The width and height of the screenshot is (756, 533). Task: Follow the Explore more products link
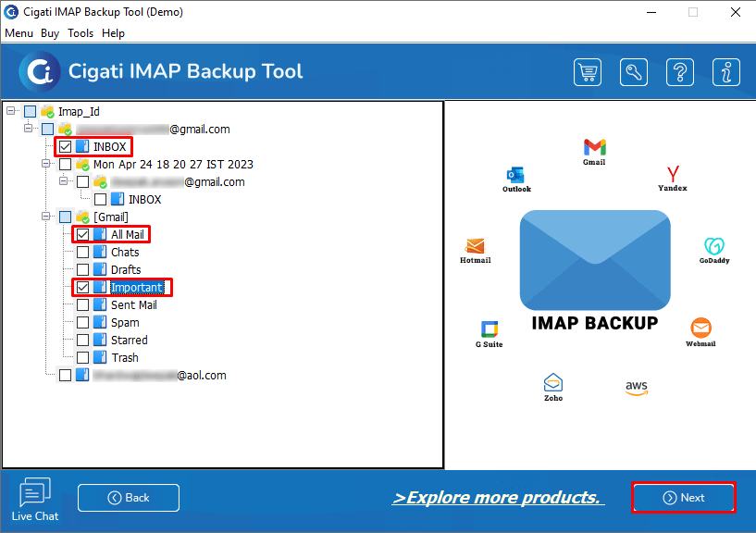click(498, 497)
